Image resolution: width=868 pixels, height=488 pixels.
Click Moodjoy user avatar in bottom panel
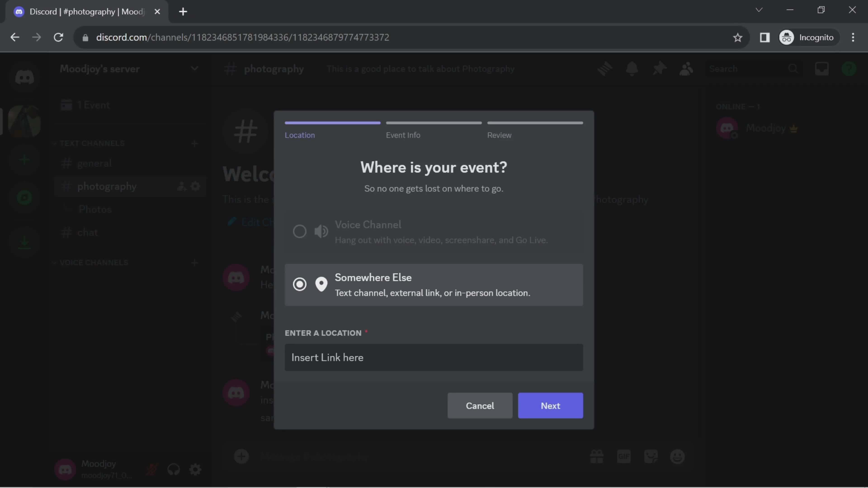click(x=65, y=469)
